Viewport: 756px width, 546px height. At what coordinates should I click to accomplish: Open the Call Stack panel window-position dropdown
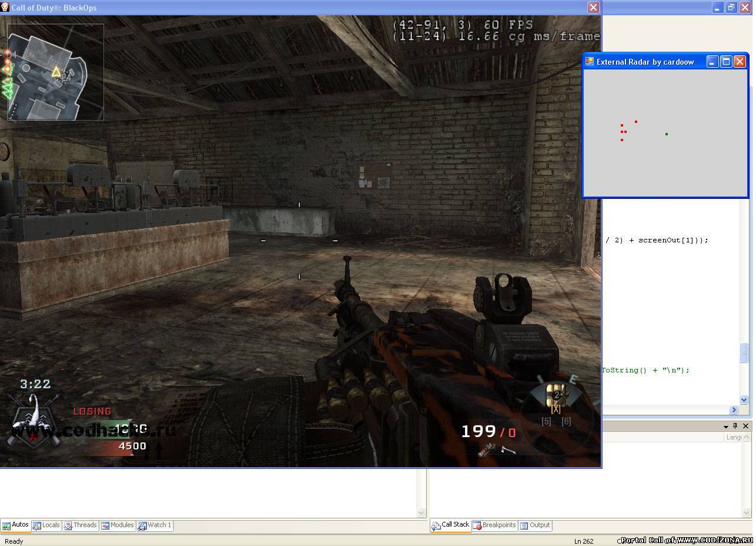click(725, 426)
